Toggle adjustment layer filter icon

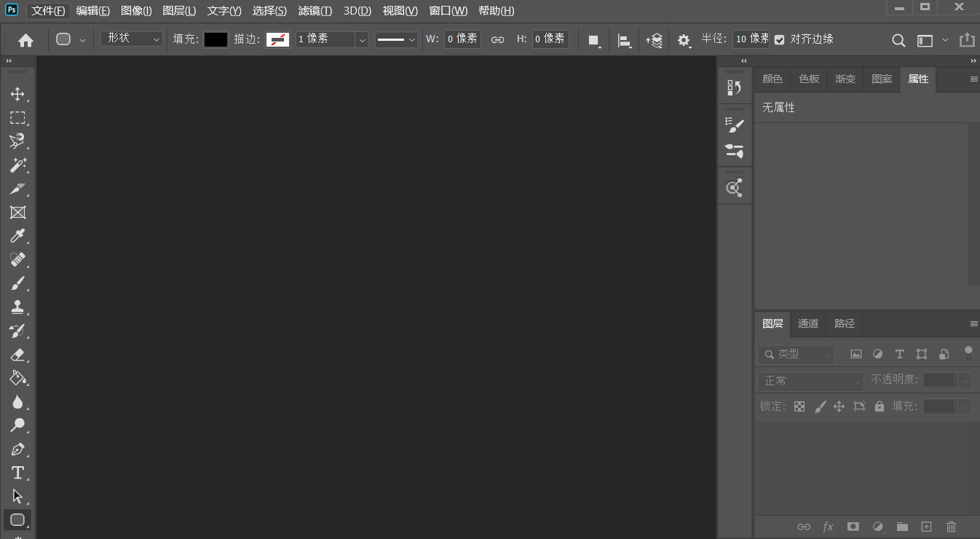[877, 354]
